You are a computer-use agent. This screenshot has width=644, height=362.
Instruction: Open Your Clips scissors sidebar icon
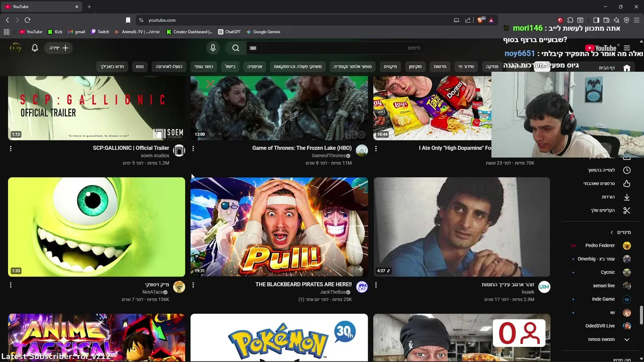tap(627, 210)
